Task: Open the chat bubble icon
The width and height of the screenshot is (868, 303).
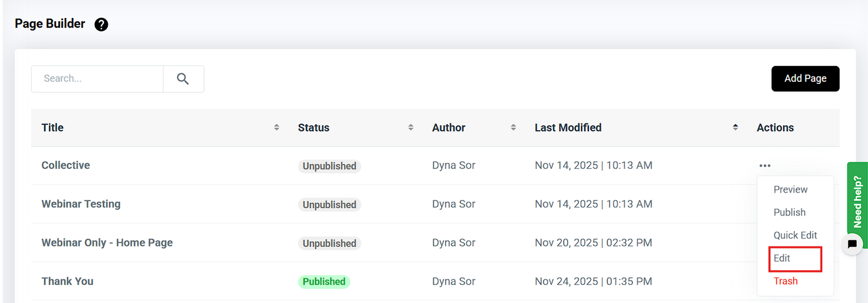Action: click(852, 244)
